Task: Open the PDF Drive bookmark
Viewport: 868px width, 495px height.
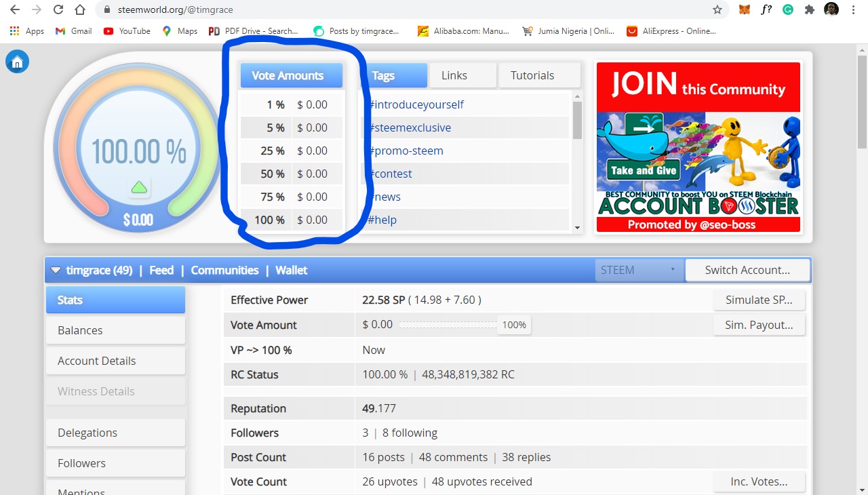Action: click(x=254, y=31)
